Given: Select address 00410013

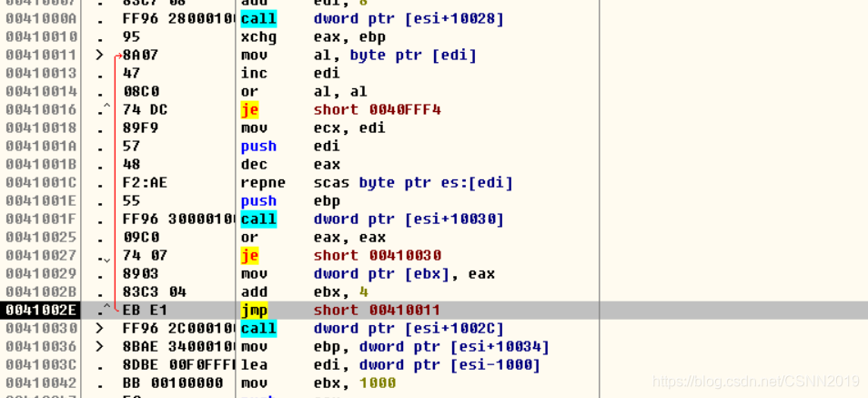Looking at the screenshot, I should pos(41,74).
